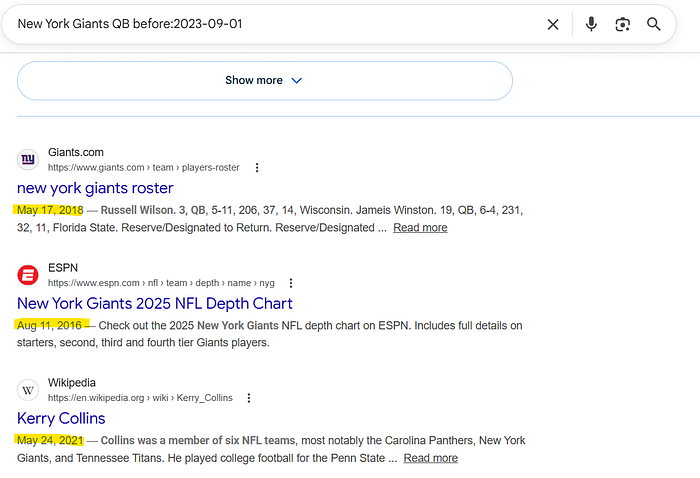The image size is (700, 478).
Task: Click the Wikipedia favicon logo
Action: 28,390
